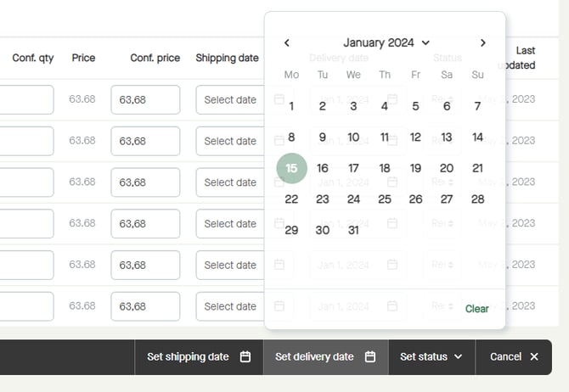The width and height of the screenshot is (569, 392).
Task: Select January 21 in the calendar
Action: pos(477,168)
